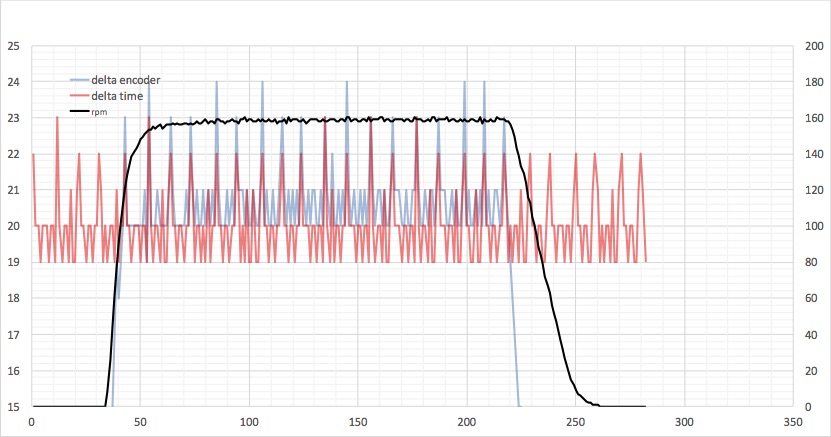Viewport: 831px width, 437px height.
Task: Select right axis label 20
Action: [811, 371]
